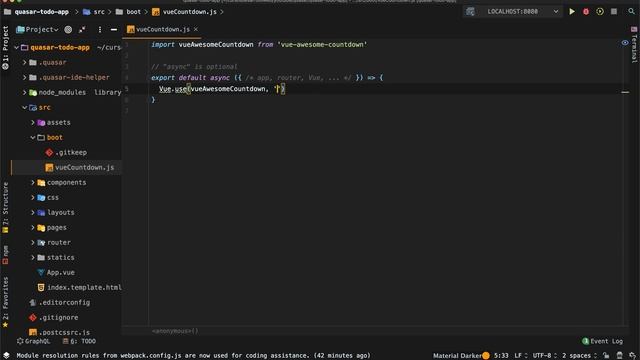This screenshot has height=360, width=640.
Task: Click the locate/scroll-from-source target icon
Action: 68,29
